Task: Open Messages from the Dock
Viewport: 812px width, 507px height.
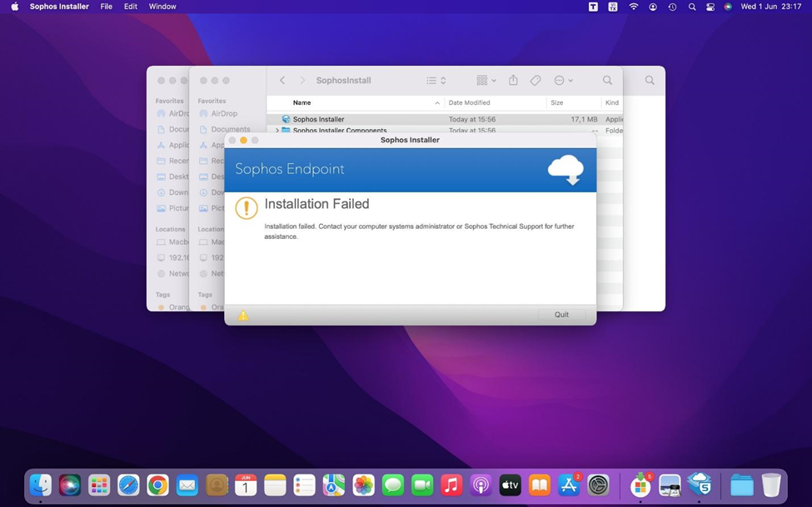Action: [x=392, y=485]
